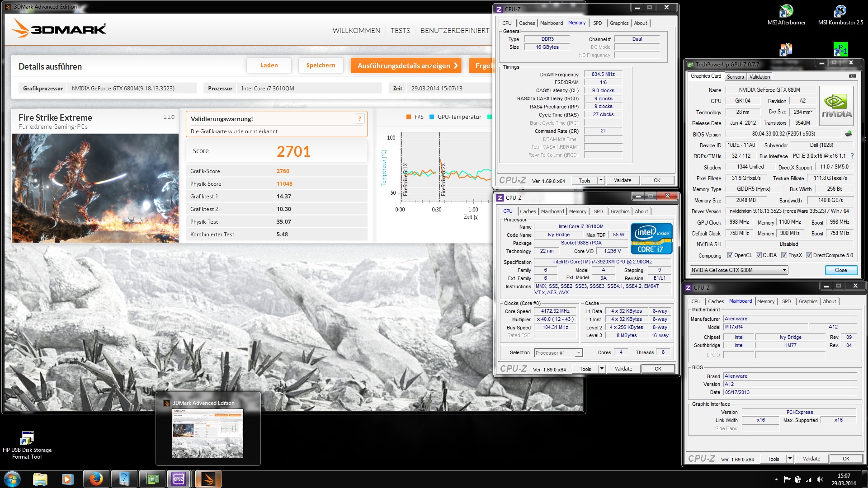
Task: Click GPU-Z camera screenshot icon
Action: 852,76
